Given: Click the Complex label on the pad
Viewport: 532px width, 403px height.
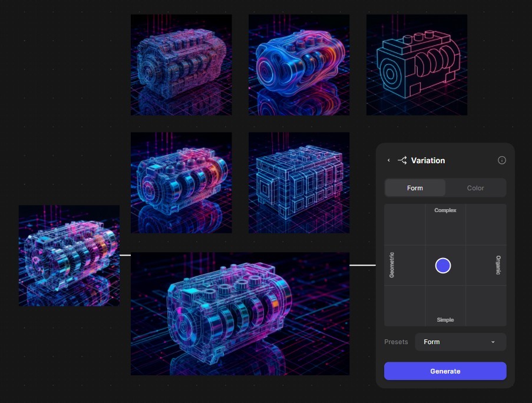Looking at the screenshot, I should point(445,210).
